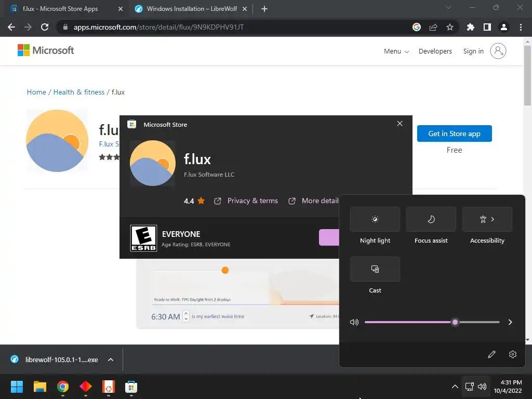Screen dimensions: 532x399
Task: Open Chrome from the taskbar
Action: [x=63, y=387]
